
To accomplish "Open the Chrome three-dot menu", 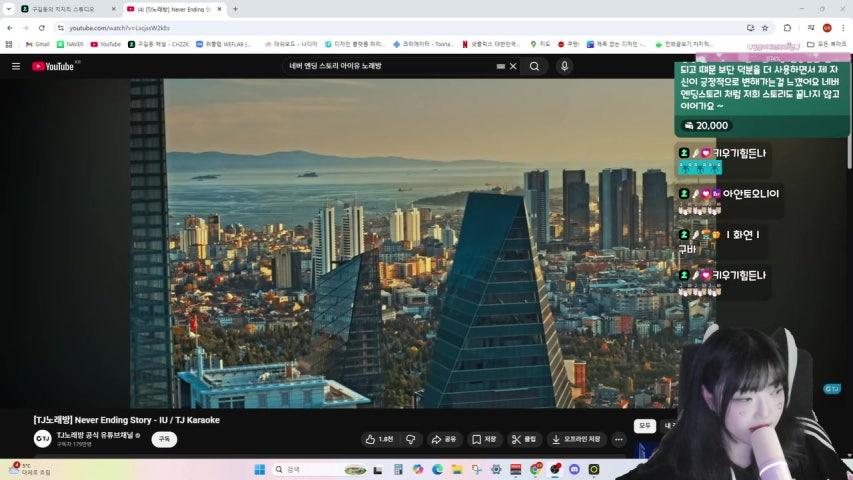I will tap(843, 28).
